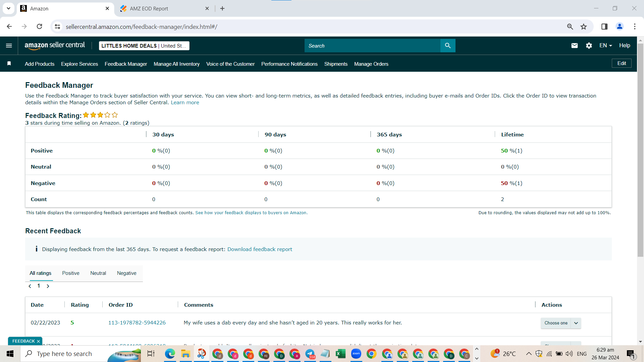Open the LITTLES HOME DEALS account switcher
Viewport: 644px width, 362px height.
pos(144,46)
